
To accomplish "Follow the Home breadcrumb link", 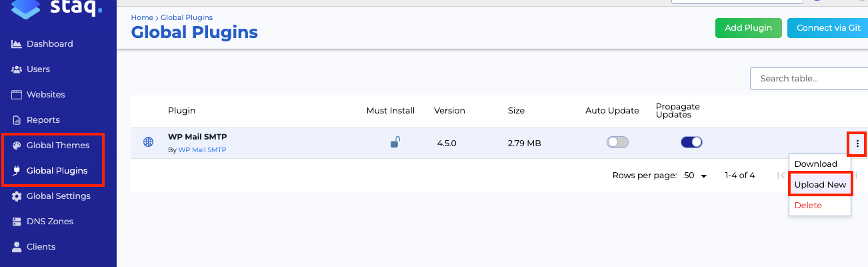I will click(142, 17).
